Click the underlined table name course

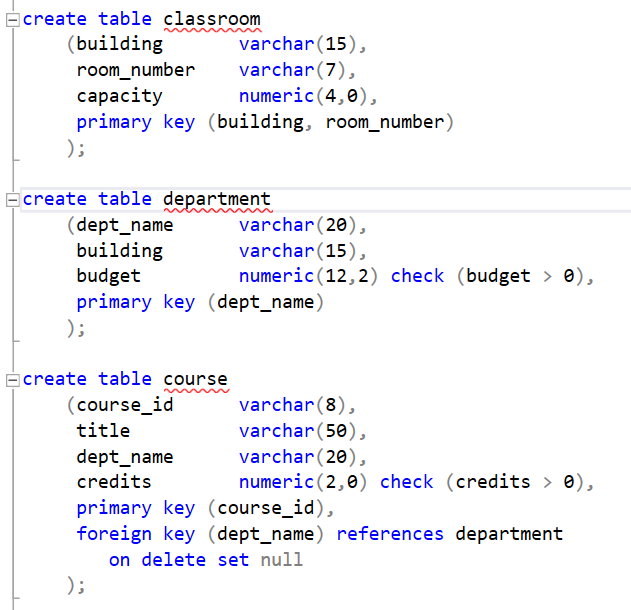pos(196,379)
